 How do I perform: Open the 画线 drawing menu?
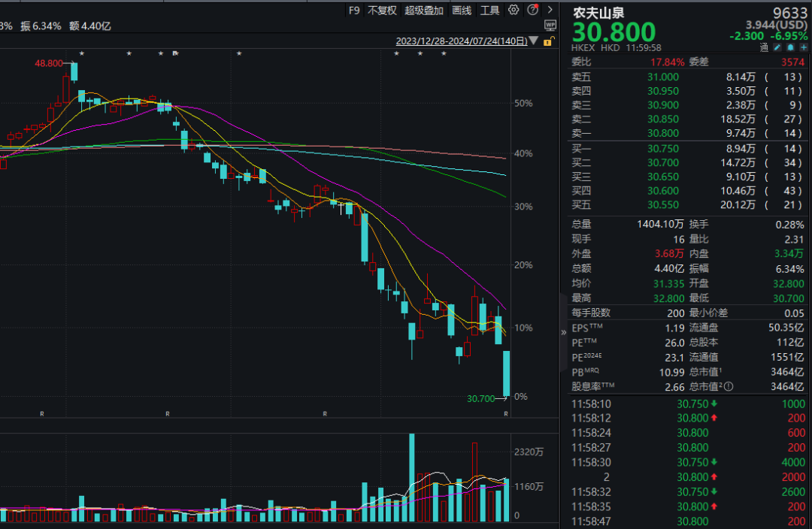462,10
